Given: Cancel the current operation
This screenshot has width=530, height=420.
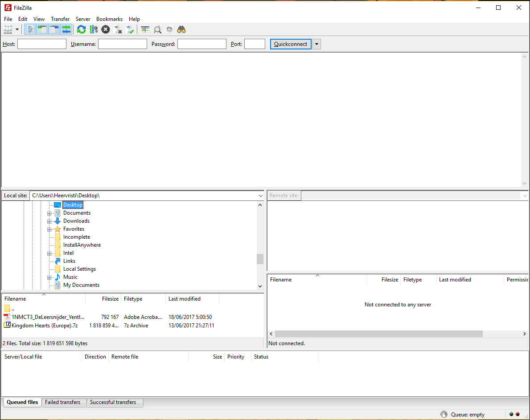Looking at the screenshot, I should point(106,30).
